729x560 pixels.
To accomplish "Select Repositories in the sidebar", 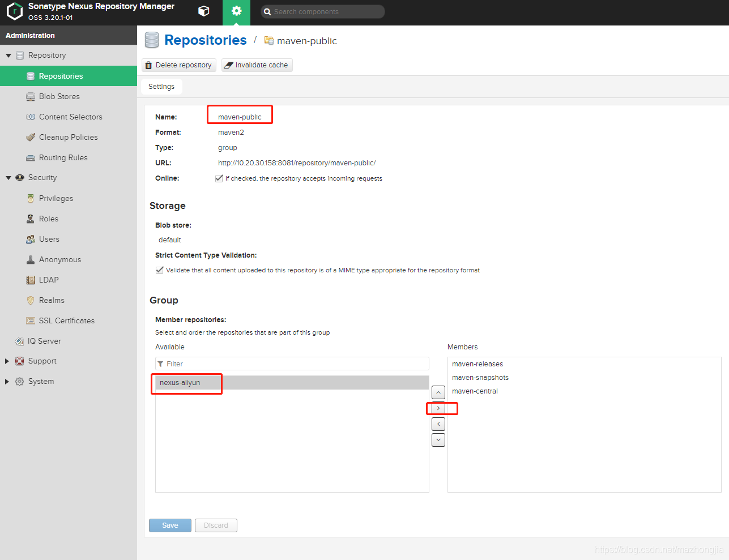I will [69, 76].
